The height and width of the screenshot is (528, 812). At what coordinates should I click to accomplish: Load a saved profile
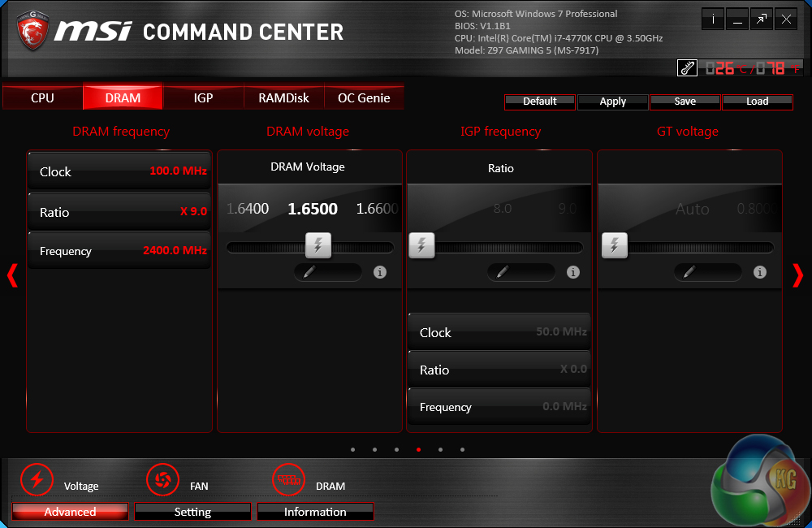point(757,102)
